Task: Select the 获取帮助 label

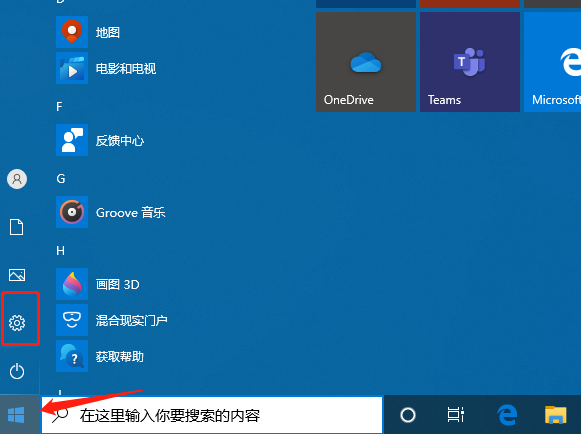Action: [120, 357]
